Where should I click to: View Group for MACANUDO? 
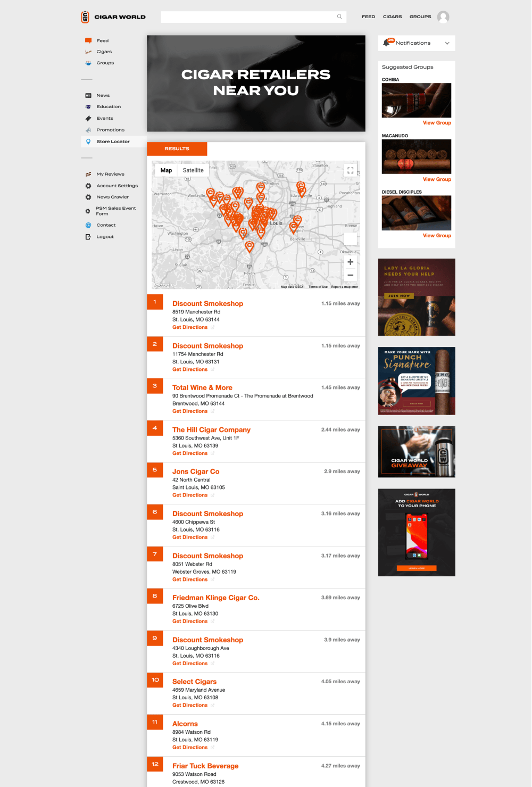(x=437, y=179)
